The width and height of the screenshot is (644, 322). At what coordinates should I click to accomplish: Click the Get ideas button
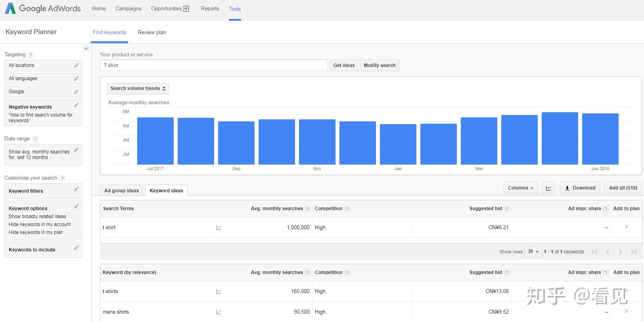pyautogui.click(x=344, y=65)
